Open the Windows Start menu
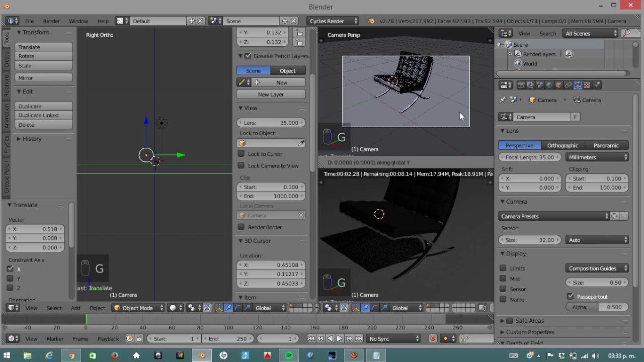Screen dimensions: 644x362 [x=7, y=355]
